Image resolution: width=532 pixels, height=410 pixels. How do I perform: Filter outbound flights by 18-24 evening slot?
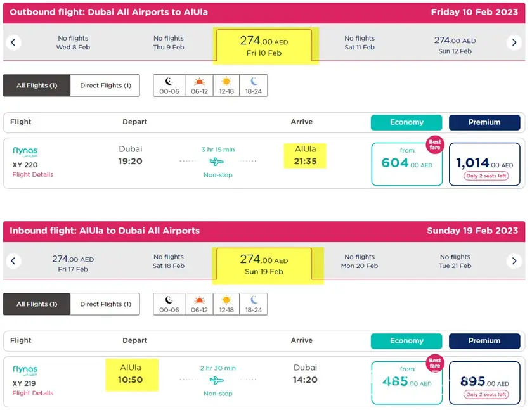(254, 86)
